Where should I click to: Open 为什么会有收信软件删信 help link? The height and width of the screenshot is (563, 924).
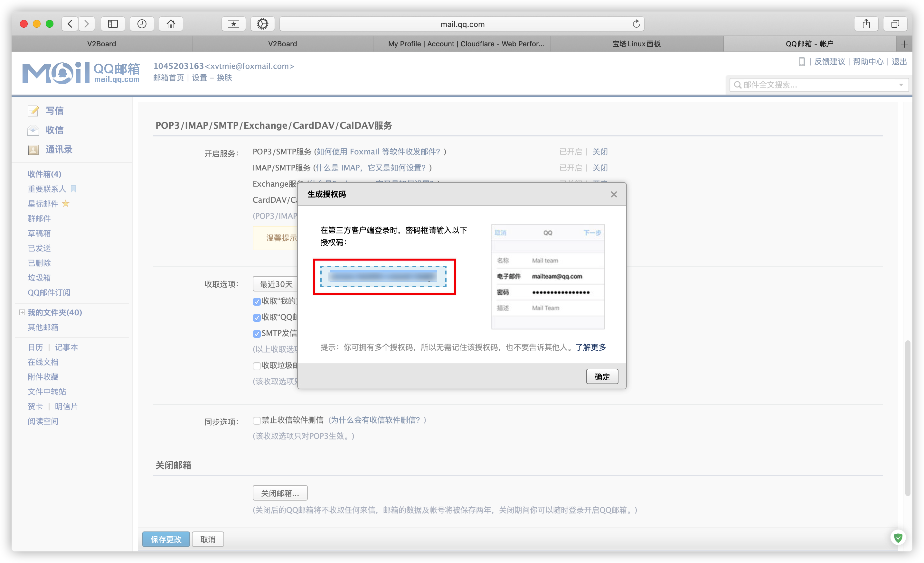click(x=375, y=420)
